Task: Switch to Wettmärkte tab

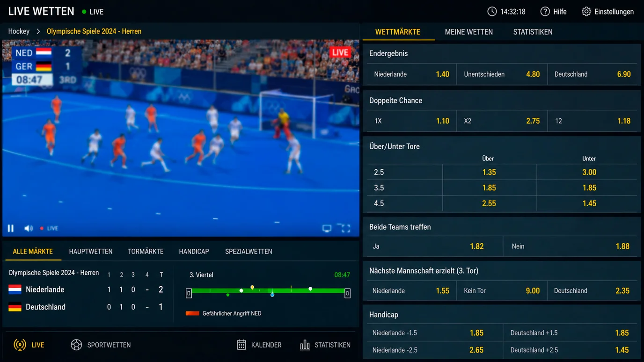Action: tap(398, 32)
